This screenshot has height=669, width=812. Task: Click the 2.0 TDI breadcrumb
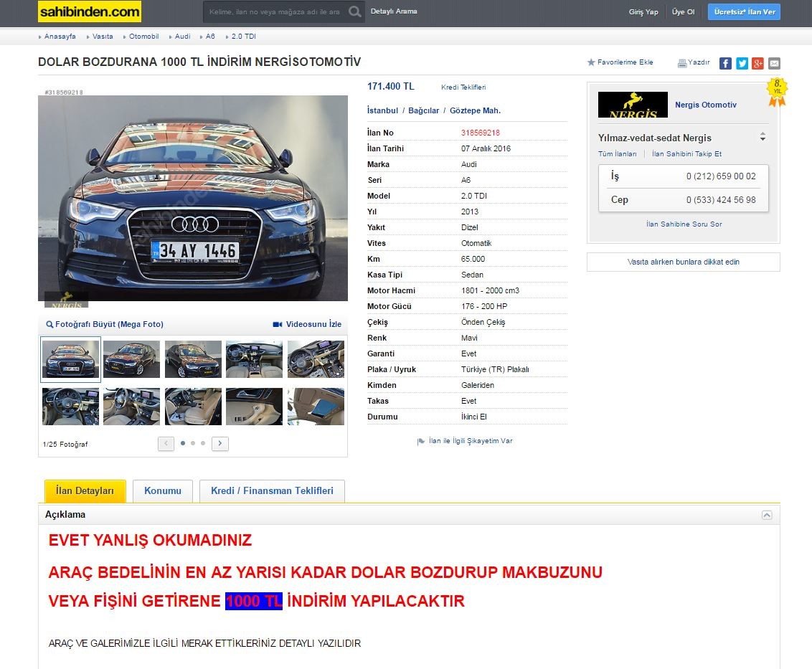pyautogui.click(x=243, y=37)
